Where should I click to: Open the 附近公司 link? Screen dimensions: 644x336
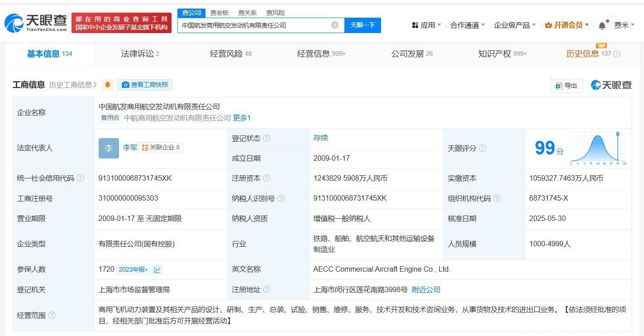426,289
